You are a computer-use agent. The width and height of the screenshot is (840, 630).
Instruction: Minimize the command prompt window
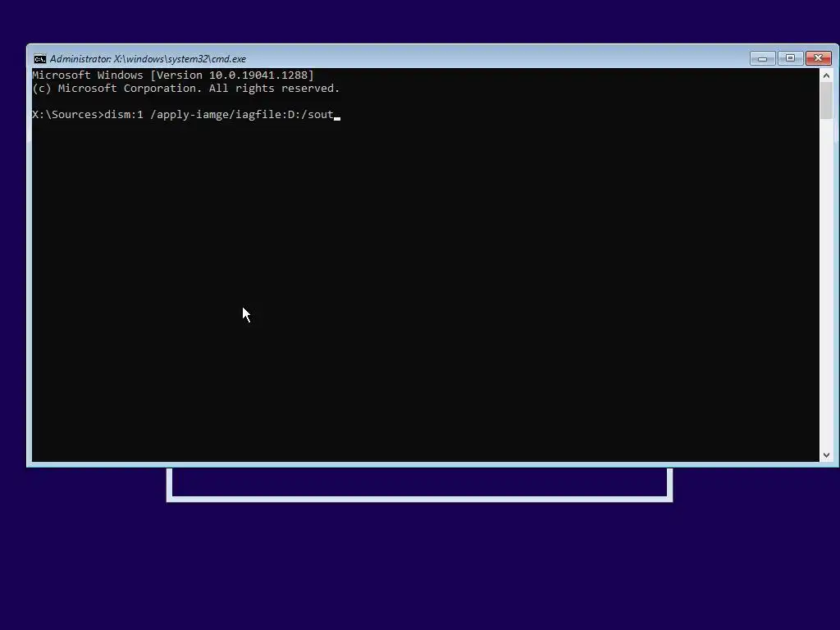762,58
